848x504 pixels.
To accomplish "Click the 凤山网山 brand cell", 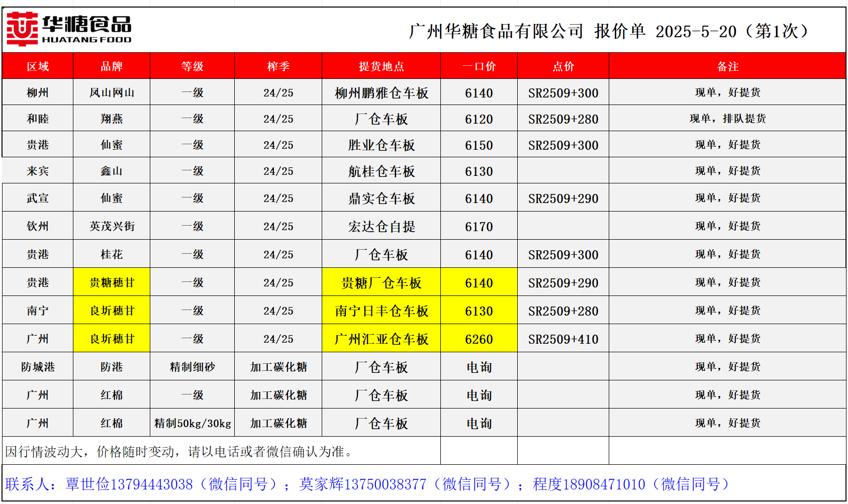I will tap(112, 93).
